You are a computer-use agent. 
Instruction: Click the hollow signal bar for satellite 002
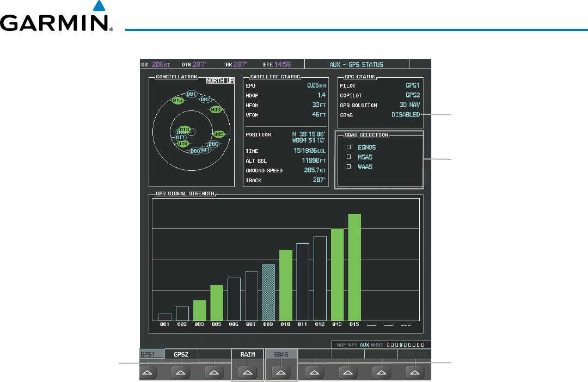[182, 314]
